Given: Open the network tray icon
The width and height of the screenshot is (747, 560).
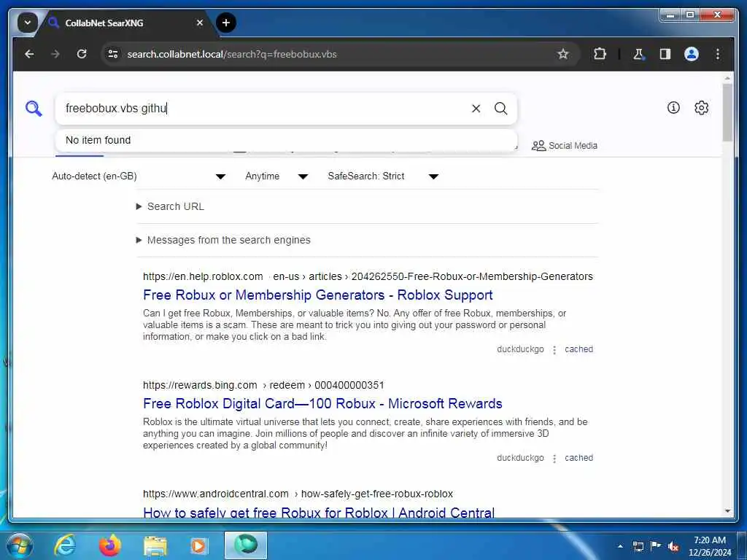Looking at the screenshot, I should click(638, 546).
